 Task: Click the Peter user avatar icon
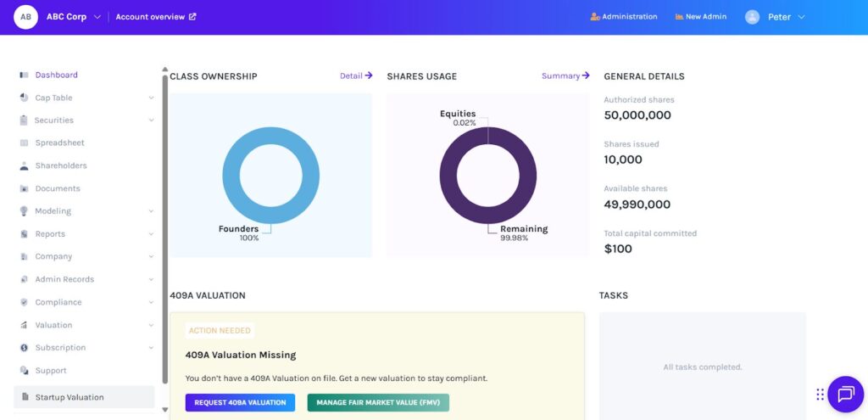pyautogui.click(x=752, y=17)
